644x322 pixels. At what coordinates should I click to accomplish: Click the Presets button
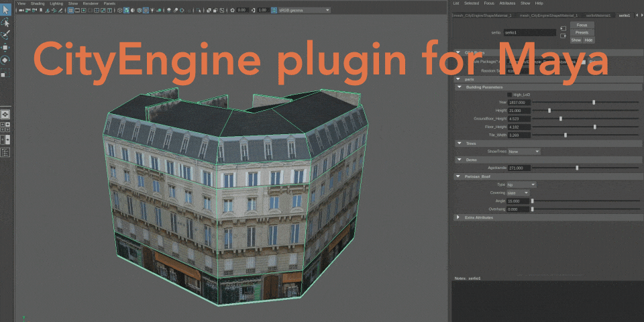(x=582, y=32)
